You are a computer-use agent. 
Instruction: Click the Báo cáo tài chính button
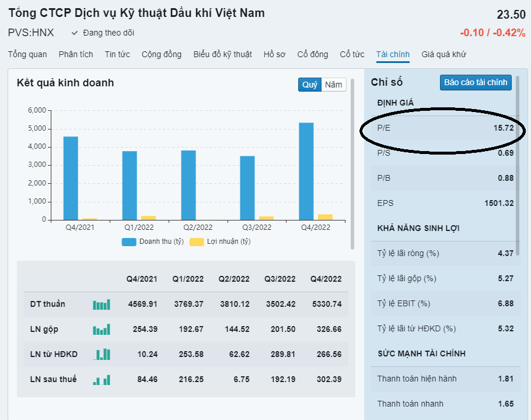tap(476, 82)
